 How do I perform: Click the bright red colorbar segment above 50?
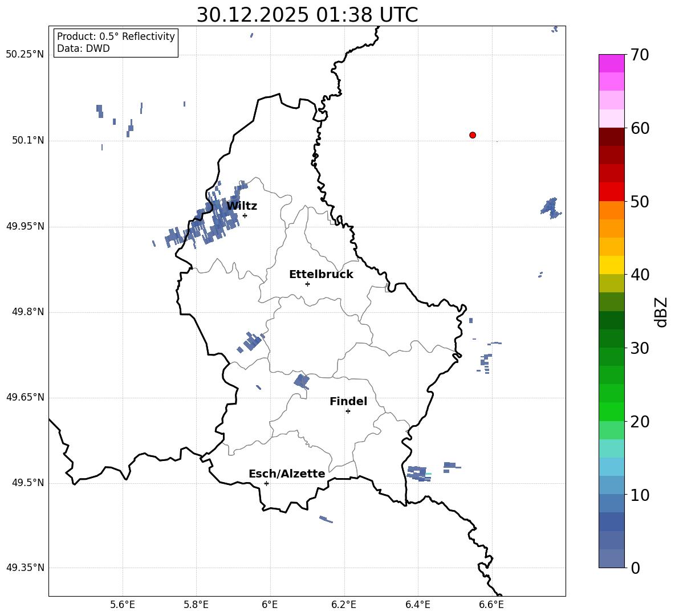click(611, 192)
